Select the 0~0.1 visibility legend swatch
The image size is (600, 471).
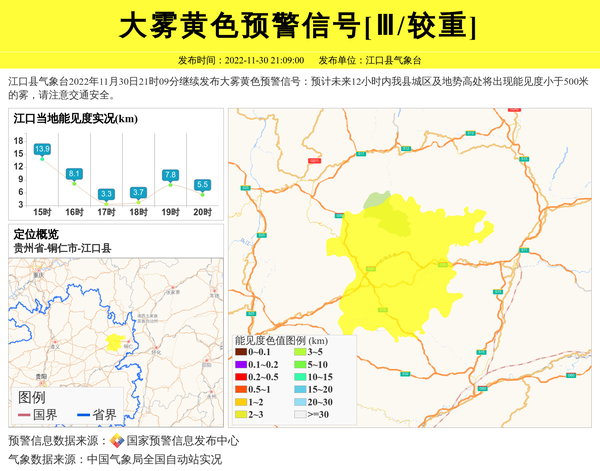click(x=240, y=352)
